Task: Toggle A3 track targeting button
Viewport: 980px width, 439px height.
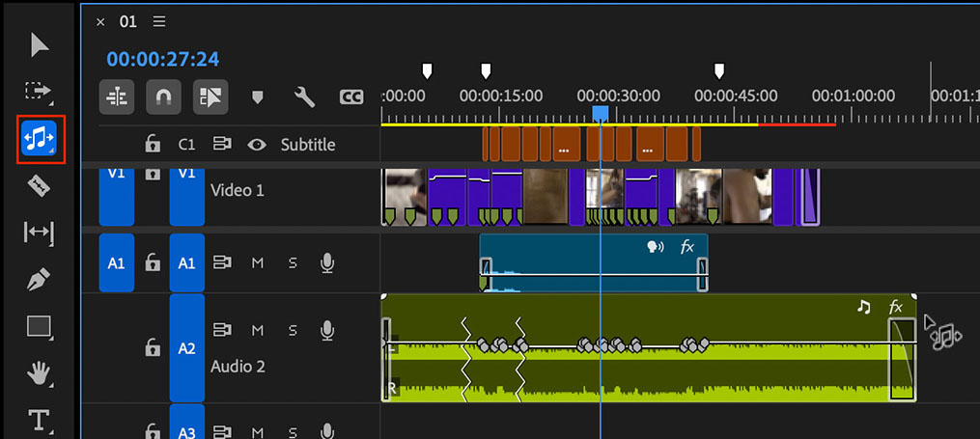Action: pyautogui.click(x=187, y=423)
